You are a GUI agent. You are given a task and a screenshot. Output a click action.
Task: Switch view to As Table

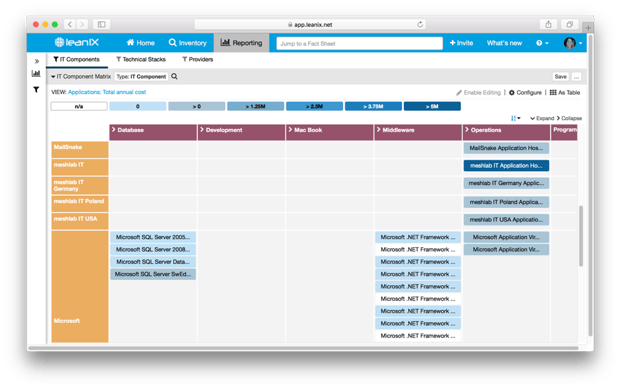pos(565,93)
